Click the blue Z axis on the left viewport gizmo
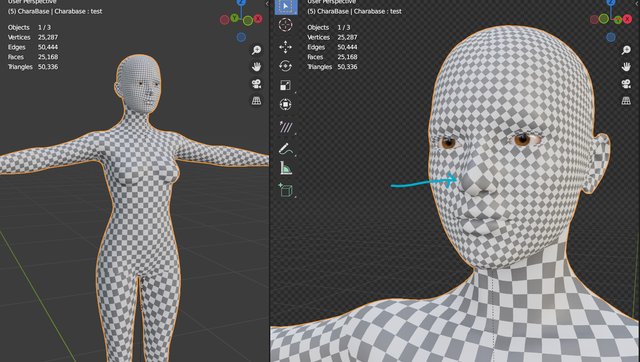 pyautogui.click(x=241, y=2)
